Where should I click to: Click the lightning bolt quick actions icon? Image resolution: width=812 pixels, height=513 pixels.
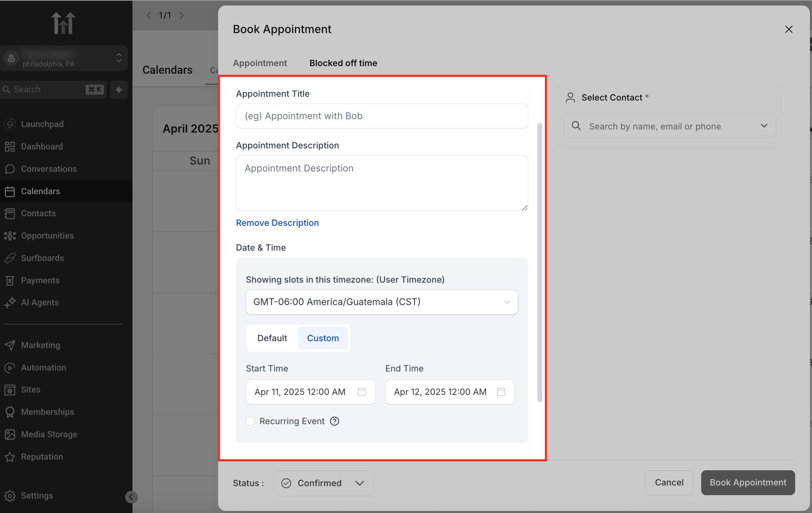119,90
